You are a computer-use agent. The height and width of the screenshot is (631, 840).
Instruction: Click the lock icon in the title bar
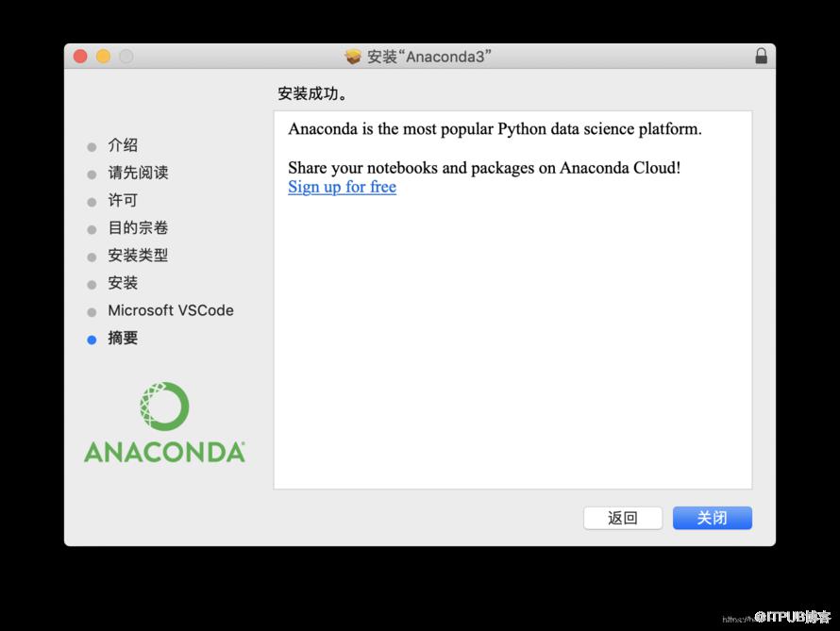pos(761,57)
